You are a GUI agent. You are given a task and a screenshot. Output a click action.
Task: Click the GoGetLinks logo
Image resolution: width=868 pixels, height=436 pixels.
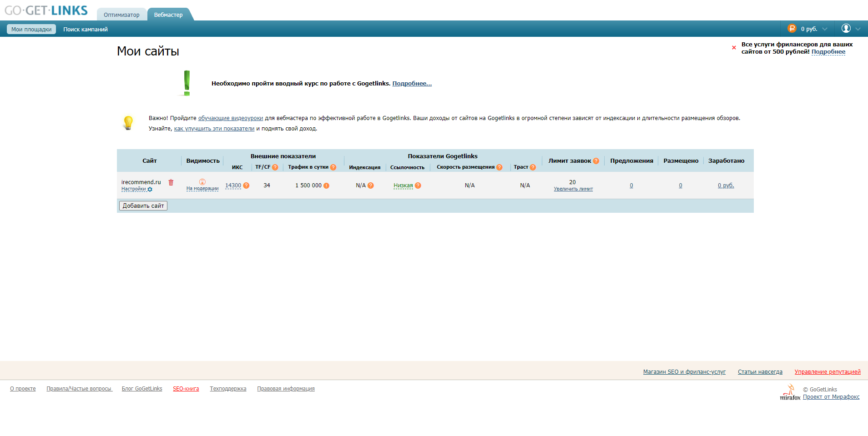click(x=46, y=10)
